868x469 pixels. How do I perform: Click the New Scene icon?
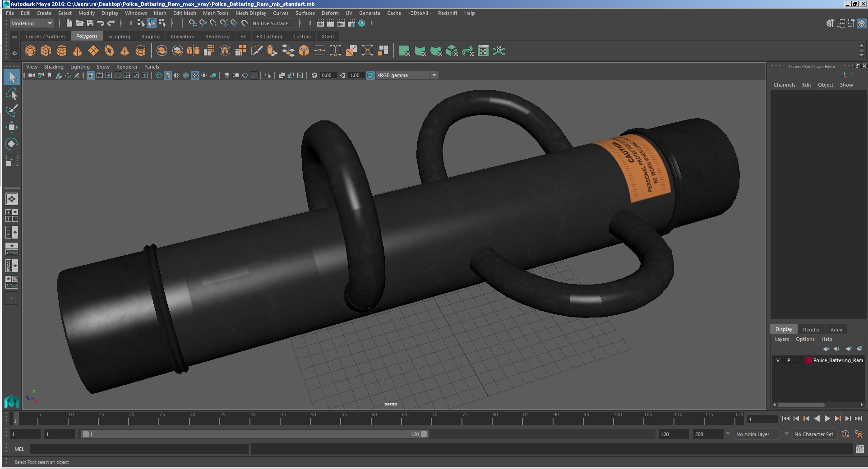click(x=69, y=23)
